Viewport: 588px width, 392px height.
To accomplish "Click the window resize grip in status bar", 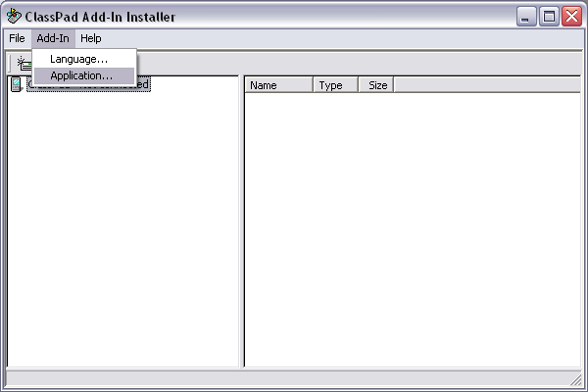I will 575,379.
